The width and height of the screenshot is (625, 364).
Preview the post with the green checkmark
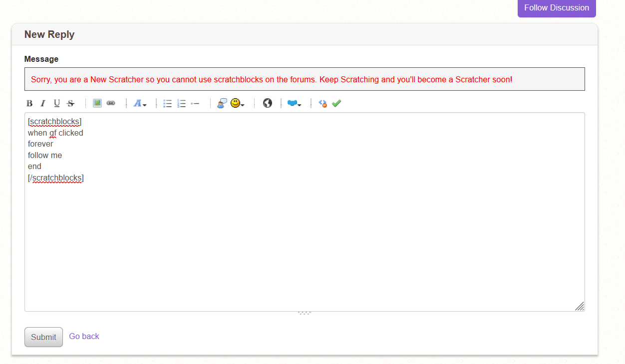(x=336, y=103)
